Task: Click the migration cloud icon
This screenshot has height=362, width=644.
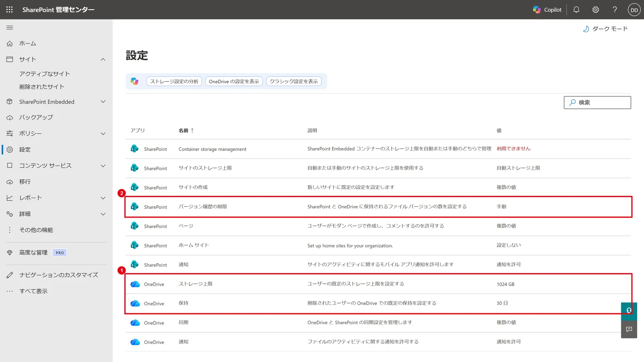Action: click(x=10, y=182)
